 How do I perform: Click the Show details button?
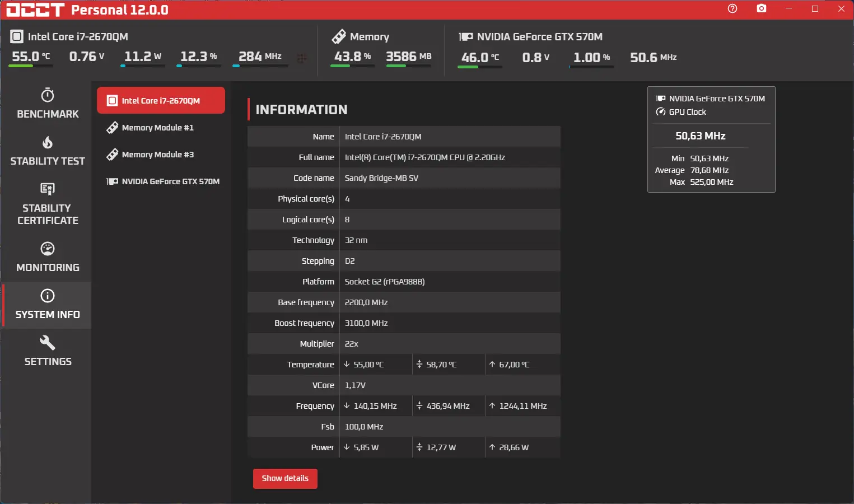pyautogui.click(x=285, y=478)
